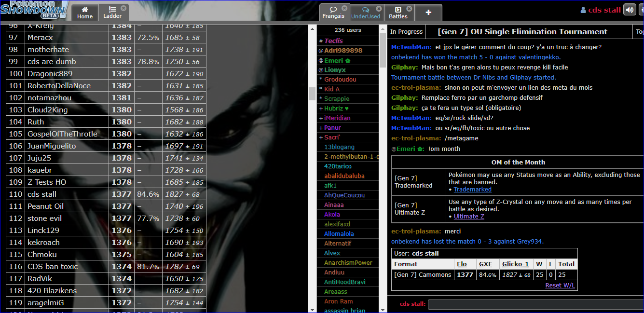Click Dragonic889 in the ladder
The image size is (644, 313).
tap(50, 74)
